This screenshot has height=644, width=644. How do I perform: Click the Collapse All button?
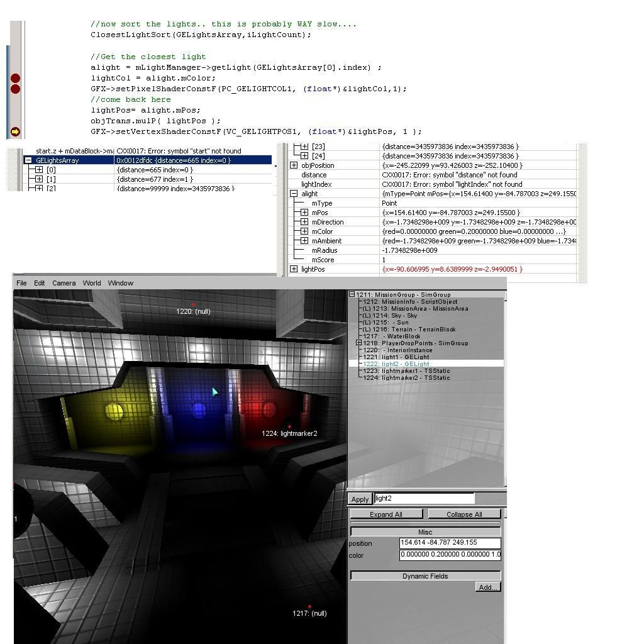pos(464,514)
